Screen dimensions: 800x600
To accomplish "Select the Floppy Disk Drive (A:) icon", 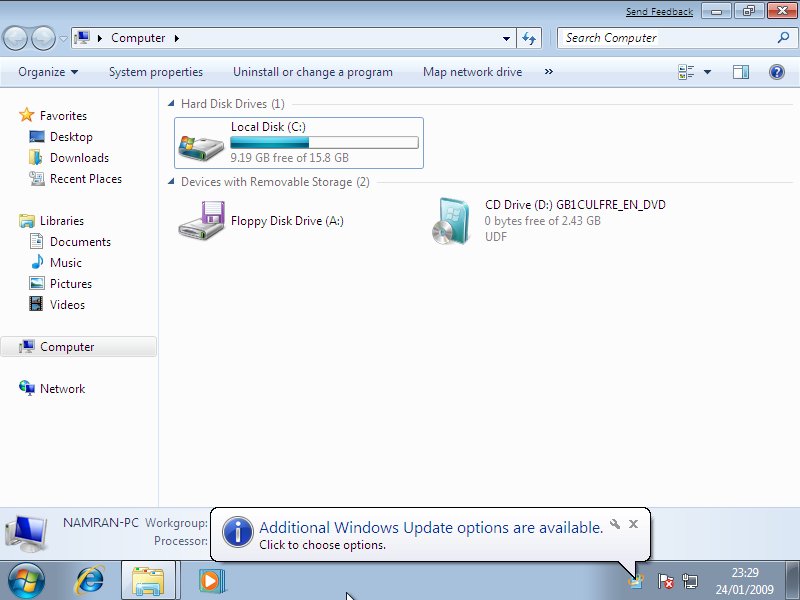I will (202, 221).
